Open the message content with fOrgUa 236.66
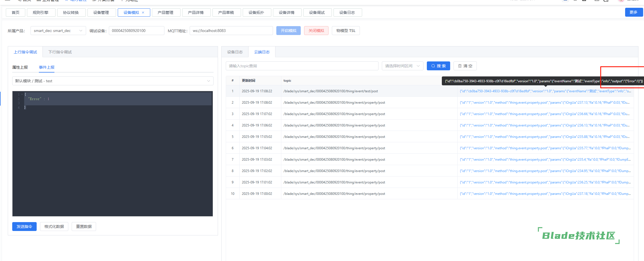This screenshot has height=261, width=644. tap(545, 114)
